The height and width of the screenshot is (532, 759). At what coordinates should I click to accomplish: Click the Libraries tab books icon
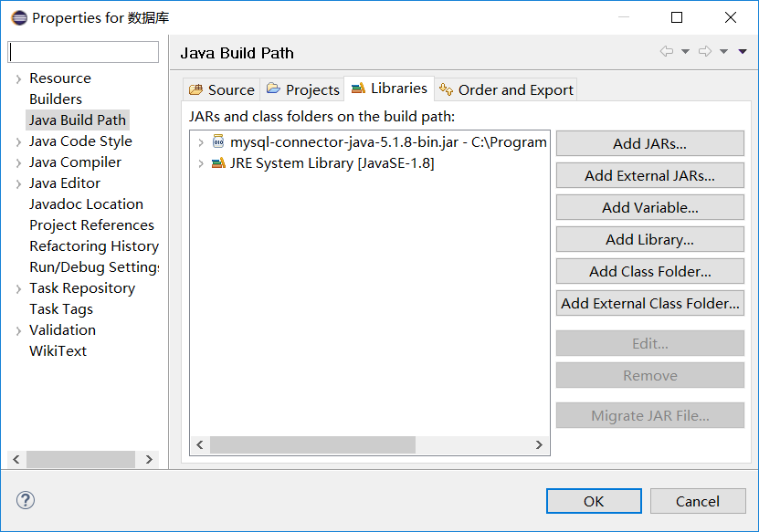(x=358, y=88)
